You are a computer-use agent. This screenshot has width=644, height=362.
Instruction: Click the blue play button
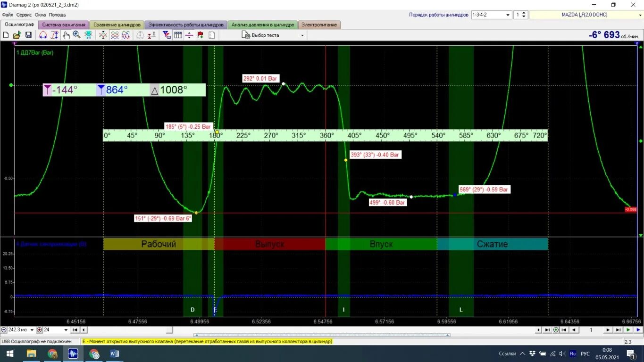[x=638, y=330]
